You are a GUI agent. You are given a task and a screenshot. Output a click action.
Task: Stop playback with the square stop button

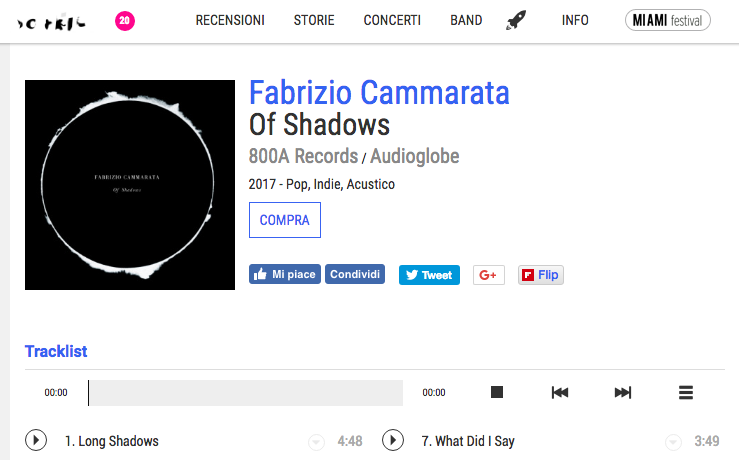(497, 392)
